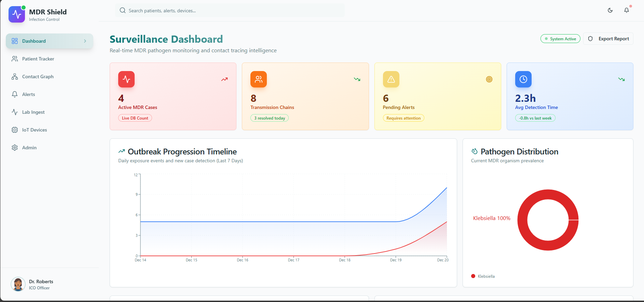The image size is (644, 302).
Task: Click the upward trend arrow on MDR Cases card
Action: (224, 79)
